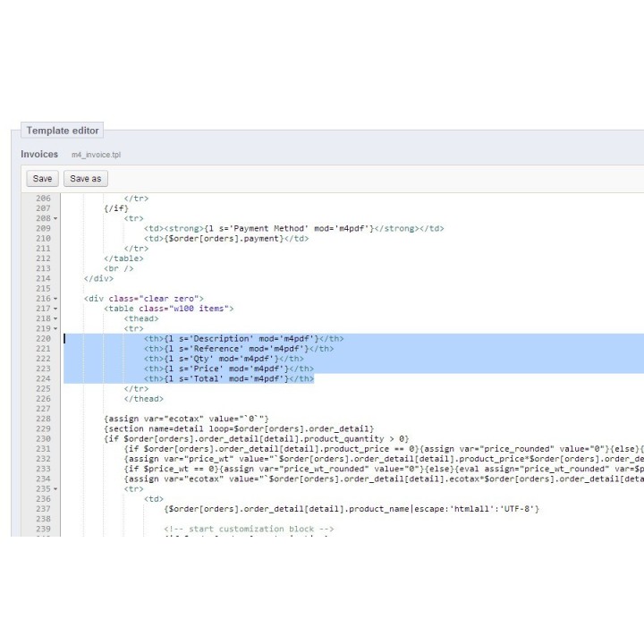Place cursor on 'Total' header line
Image resolution: width=644 pixels, height=644 pixels.
pos(229,378)
